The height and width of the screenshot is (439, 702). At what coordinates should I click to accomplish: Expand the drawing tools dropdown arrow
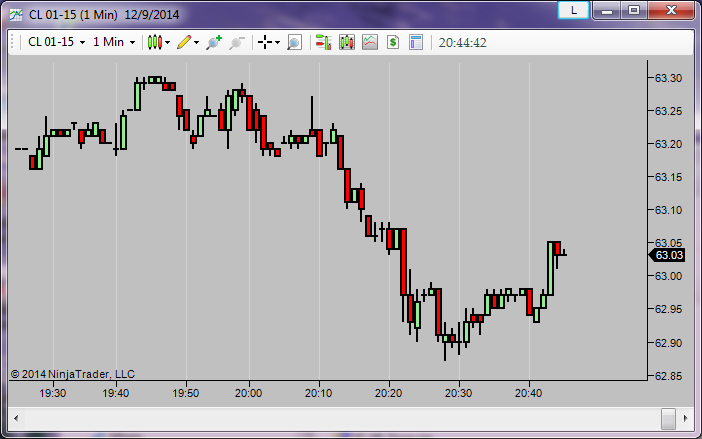tap(197, 43)
